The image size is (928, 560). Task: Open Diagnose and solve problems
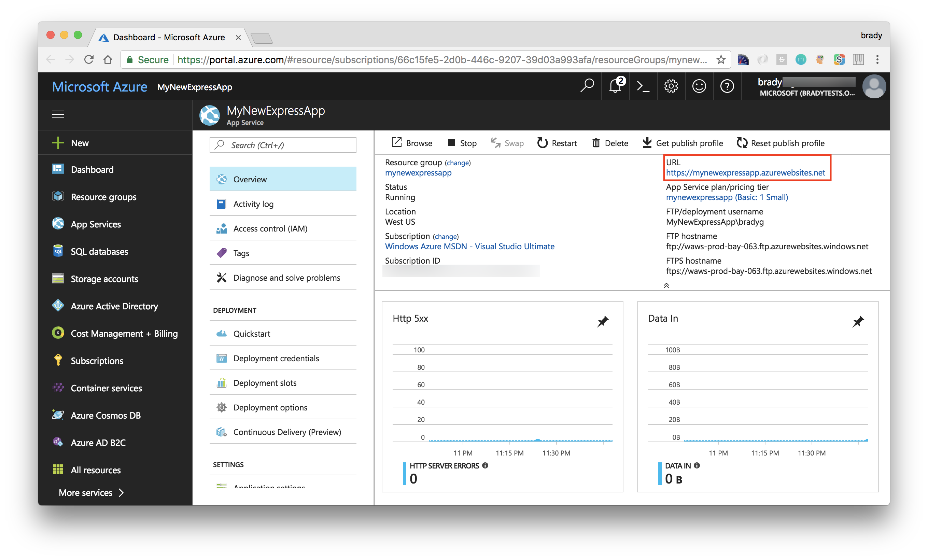tap(283, 278)
